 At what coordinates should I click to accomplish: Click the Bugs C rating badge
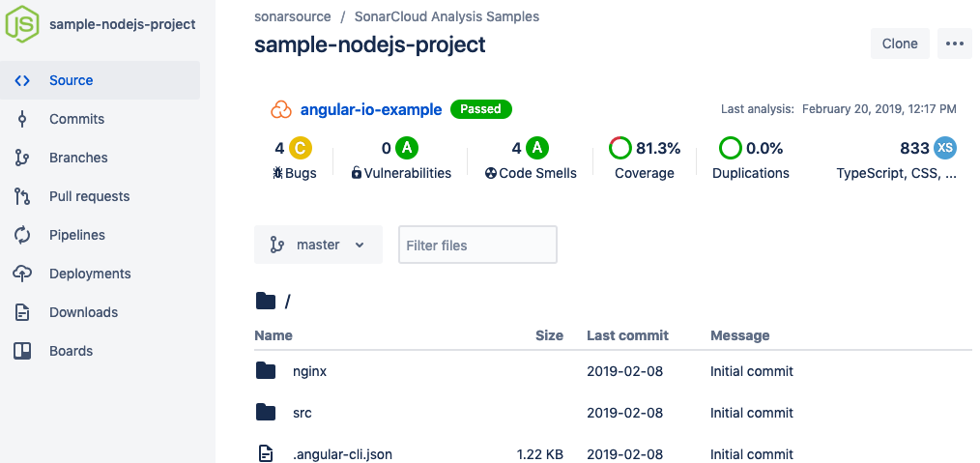[x=301, y=148]
